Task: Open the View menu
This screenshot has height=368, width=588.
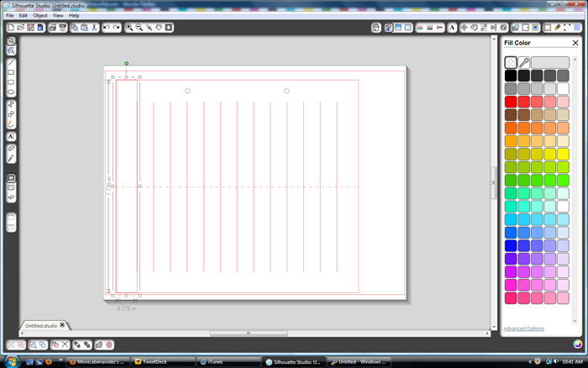Action: tap(58, 15)
